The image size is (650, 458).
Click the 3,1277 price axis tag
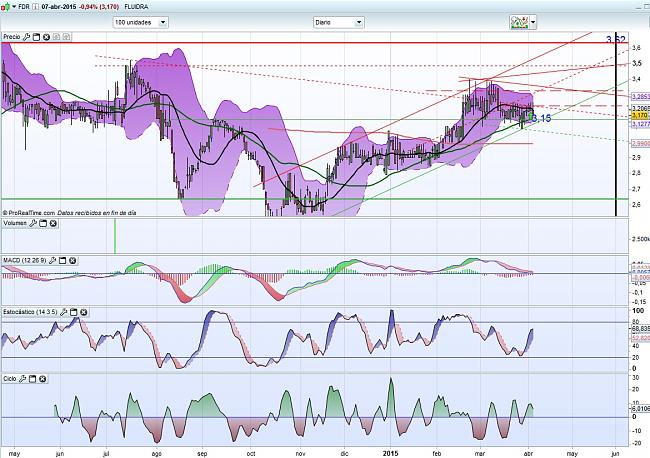640,124
